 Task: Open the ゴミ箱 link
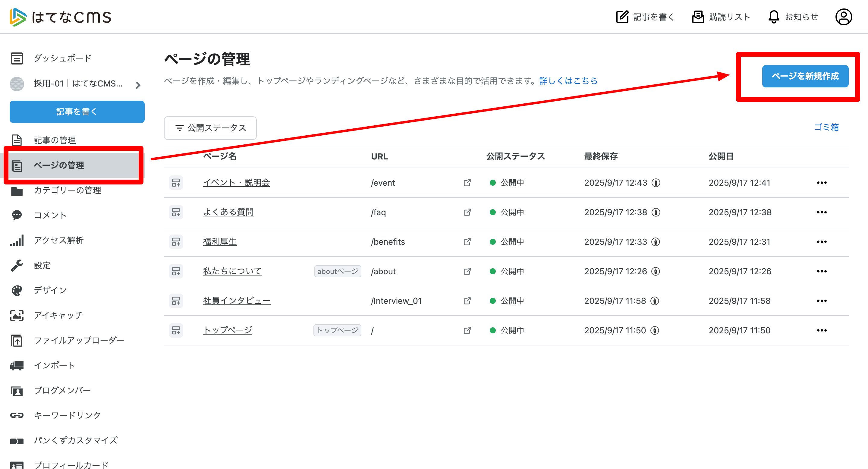click(x=826, y=127)
